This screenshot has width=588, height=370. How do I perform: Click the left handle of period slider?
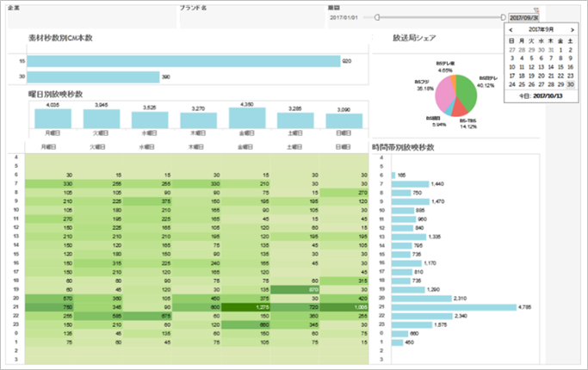click(377, 17)
